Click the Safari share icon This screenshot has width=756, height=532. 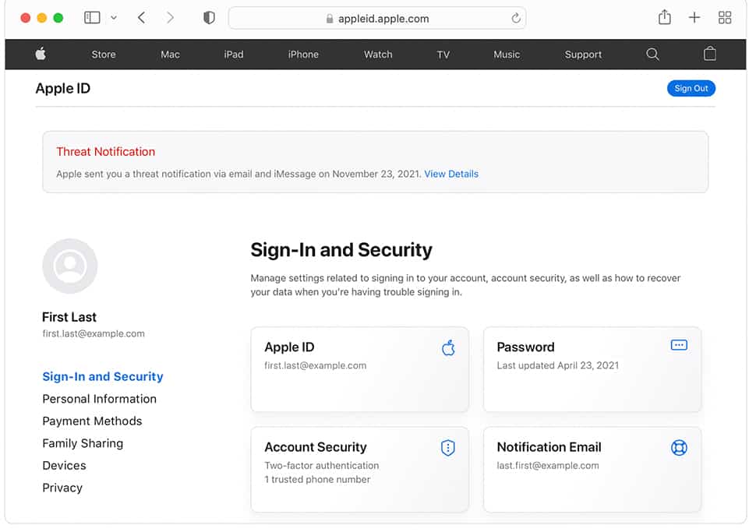664,17
